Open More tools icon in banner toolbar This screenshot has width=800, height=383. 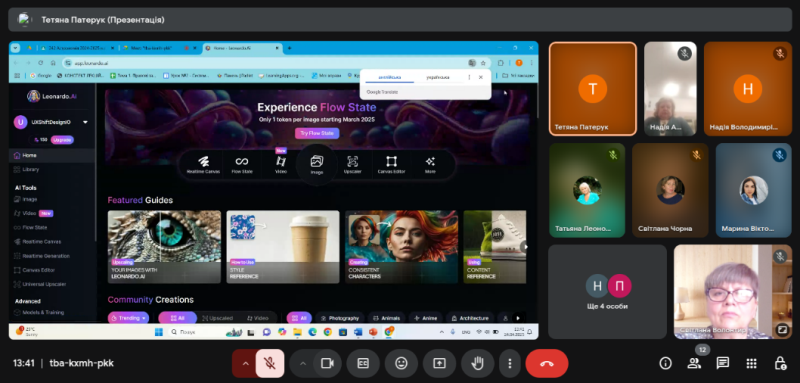(x=430, y=165)
